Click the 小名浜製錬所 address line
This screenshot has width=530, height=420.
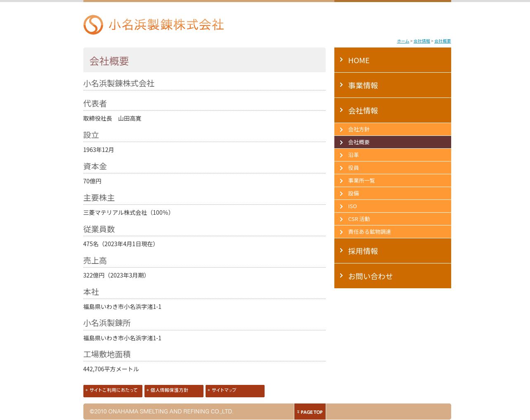tap(122, 338)
